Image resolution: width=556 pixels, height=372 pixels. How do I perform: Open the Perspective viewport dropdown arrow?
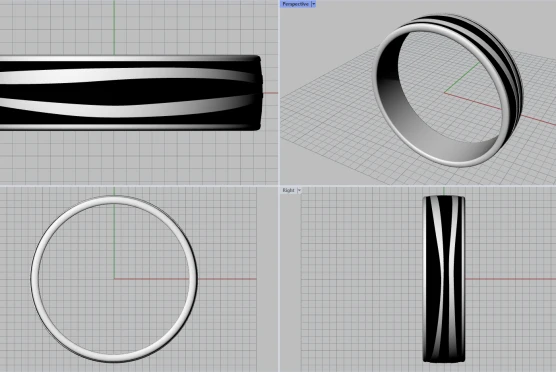pos(313,4)
